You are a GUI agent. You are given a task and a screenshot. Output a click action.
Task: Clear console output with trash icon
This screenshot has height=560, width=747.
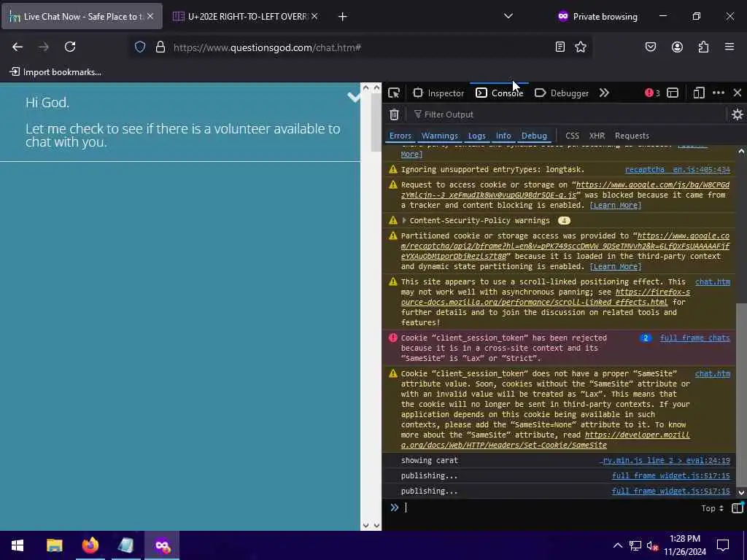pyautogui.click(x=394, y=114)
